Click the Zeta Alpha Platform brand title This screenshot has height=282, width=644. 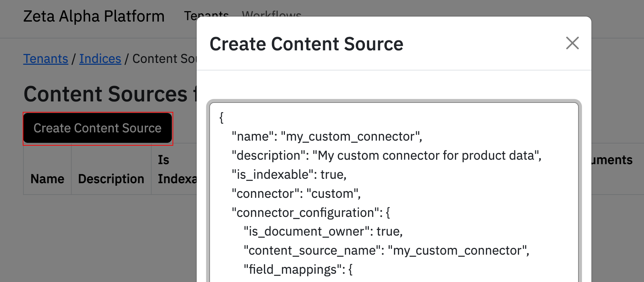click(x=94, y=17)
